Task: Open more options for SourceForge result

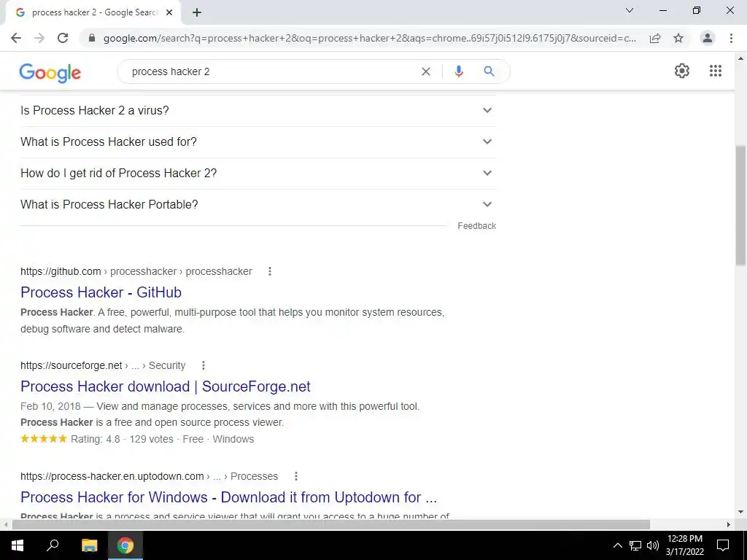Action: [x=204, y=366]
